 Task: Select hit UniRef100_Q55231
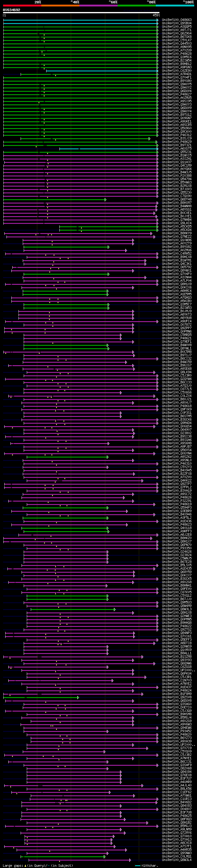(177, 152)
